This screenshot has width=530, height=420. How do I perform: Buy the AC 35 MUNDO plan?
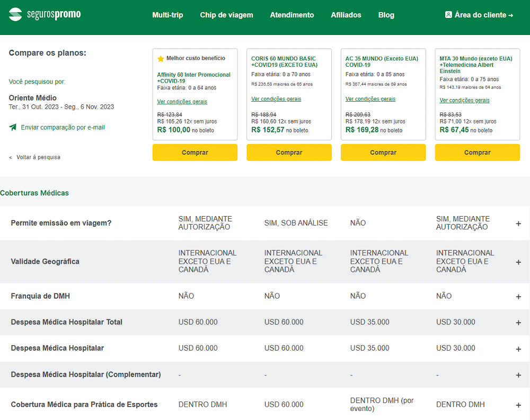click(x=383, y=153)
